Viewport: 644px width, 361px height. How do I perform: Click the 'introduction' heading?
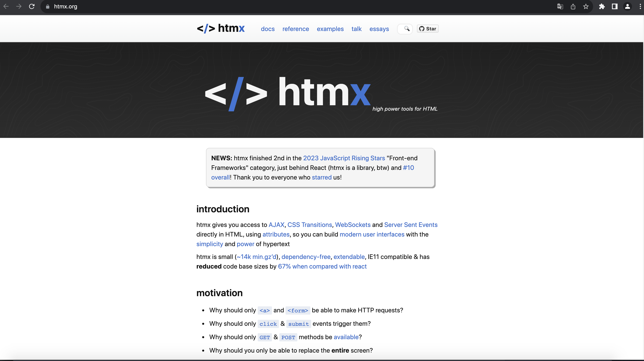pyautogui.click(x=223, y=209)
